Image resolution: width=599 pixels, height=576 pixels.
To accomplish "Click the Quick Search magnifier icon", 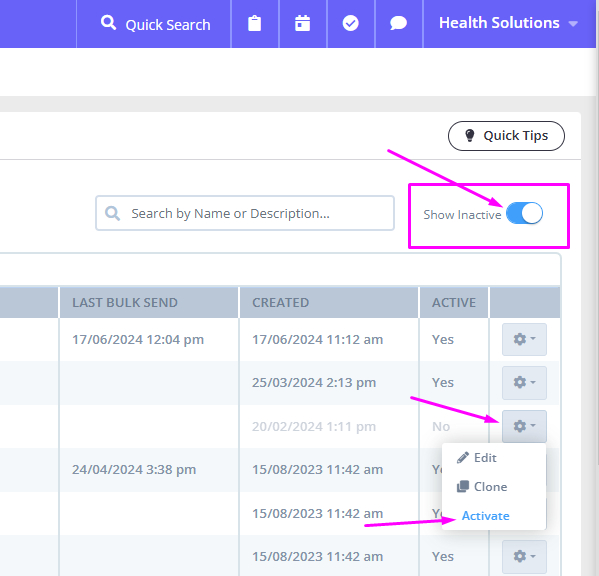I will pos(108,23).
